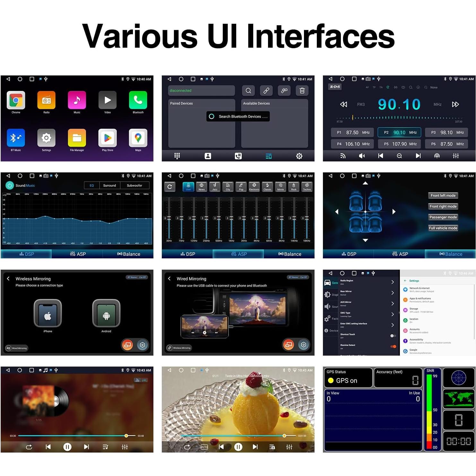Select Android wireless mirroring connection type
This screenshot has width=476, height=476.
point(106,314)
